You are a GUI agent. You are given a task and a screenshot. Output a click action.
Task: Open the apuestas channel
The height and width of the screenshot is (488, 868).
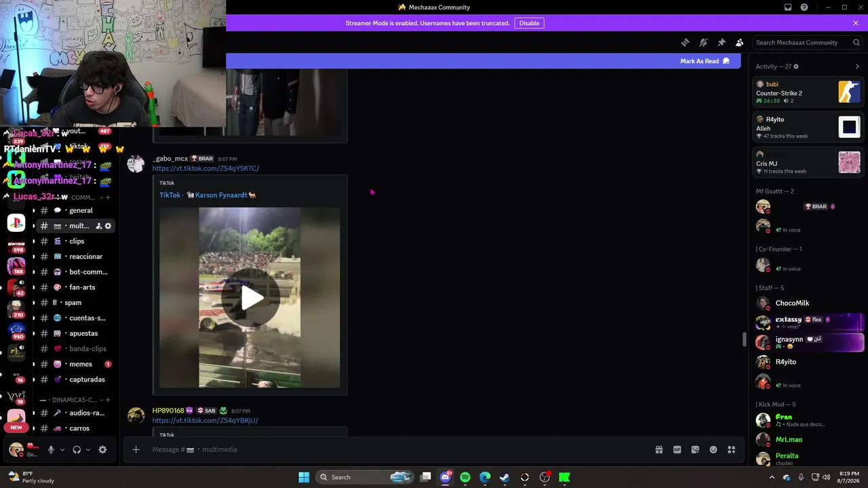[x=75, y=333]
